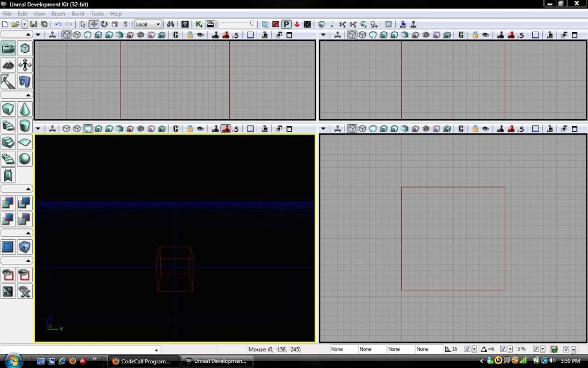
Task: Open a map with folder icon
Action: click(x=15, y=24)
